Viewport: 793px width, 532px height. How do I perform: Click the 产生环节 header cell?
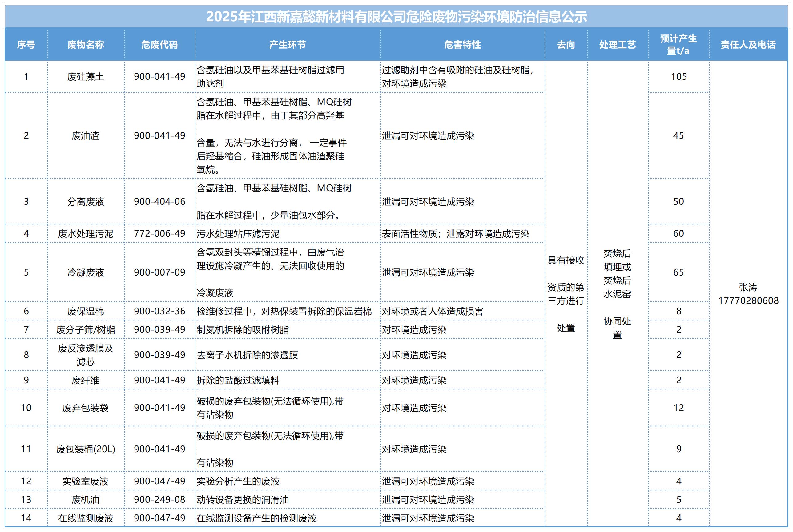287,44
